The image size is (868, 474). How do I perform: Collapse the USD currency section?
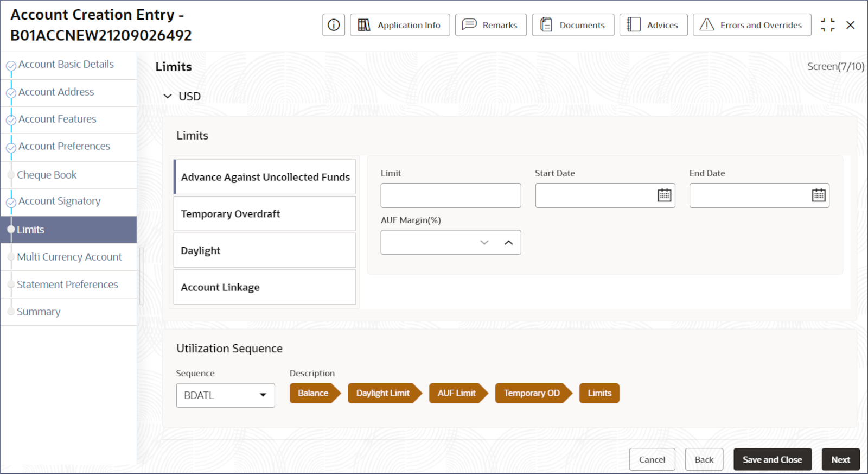coord(168,96)
